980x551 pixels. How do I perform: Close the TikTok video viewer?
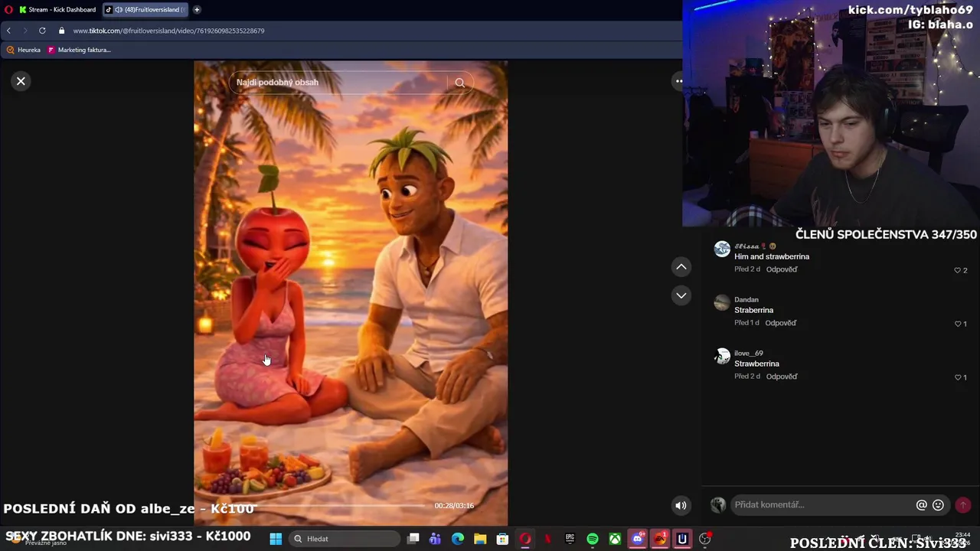click(21, 81)
